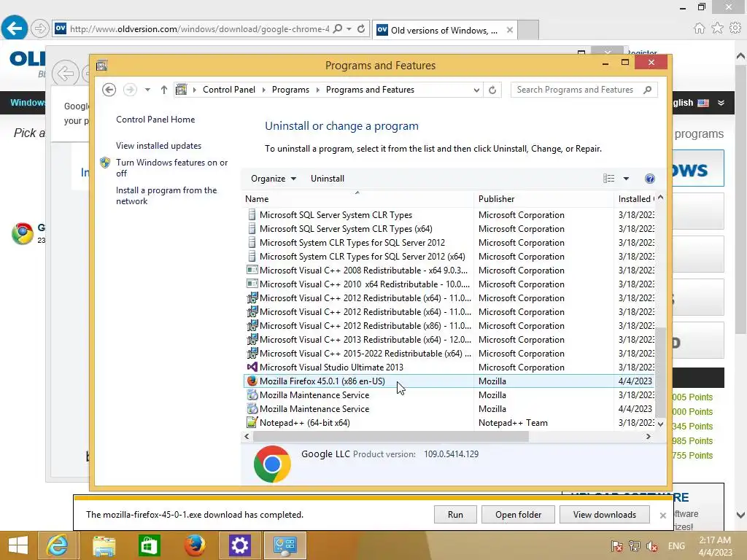
Task: Dismiss the download notification bar with X
Action: click(662, 516)
